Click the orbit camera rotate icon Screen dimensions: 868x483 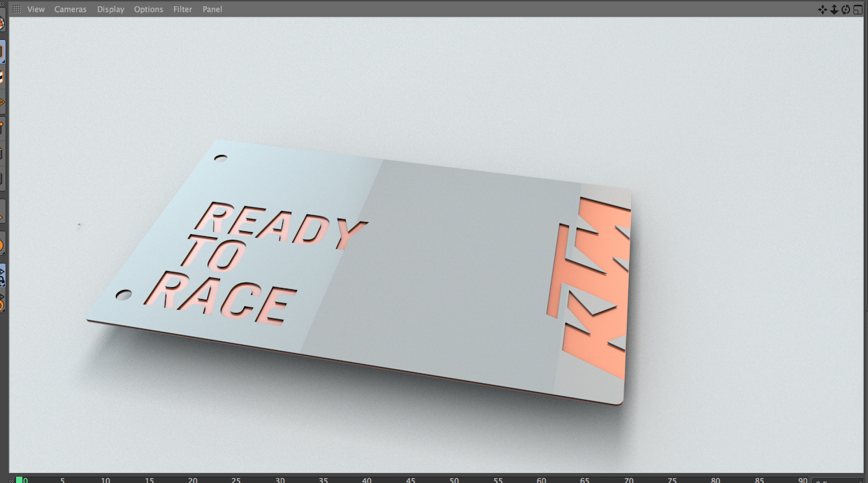(x=846, y=9)
